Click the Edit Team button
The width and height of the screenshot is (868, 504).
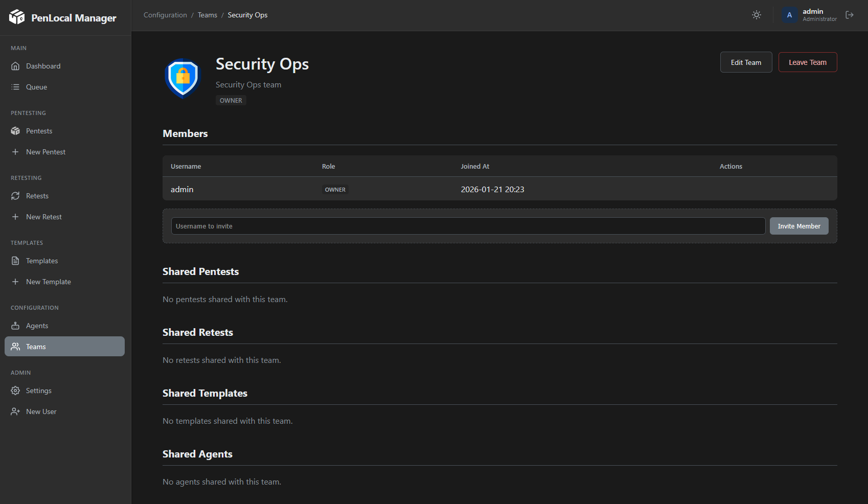[746, 62]
